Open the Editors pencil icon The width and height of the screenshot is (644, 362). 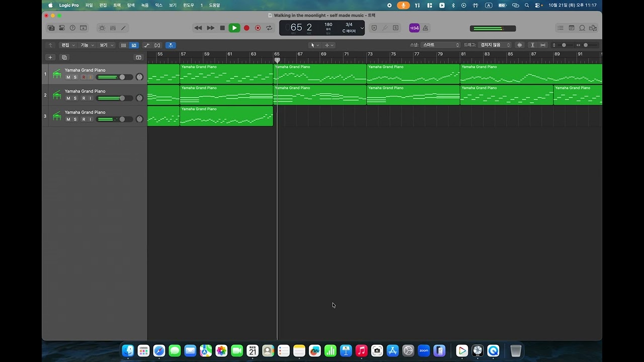[x=123, y=28]
